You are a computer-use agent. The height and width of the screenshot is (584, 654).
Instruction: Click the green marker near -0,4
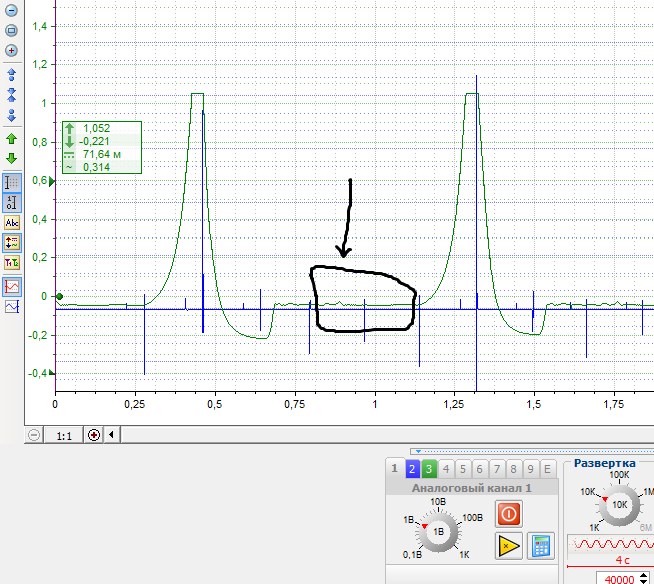click(52, 373)
